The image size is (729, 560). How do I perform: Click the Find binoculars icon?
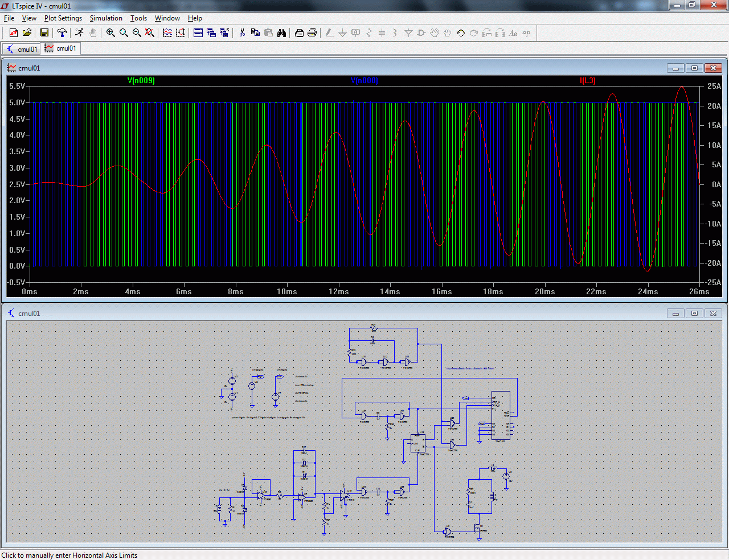pyautogui.click(x=281, y=33)
